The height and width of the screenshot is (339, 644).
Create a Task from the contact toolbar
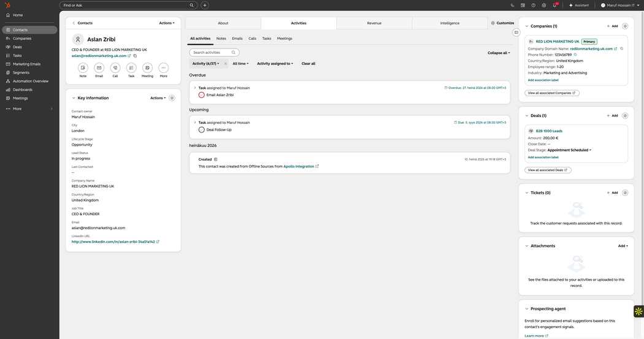point(131,67)
